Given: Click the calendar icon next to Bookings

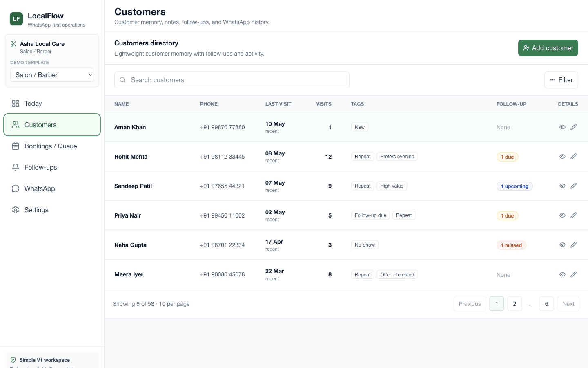Looking at the screenshot, I should (16, 146).
